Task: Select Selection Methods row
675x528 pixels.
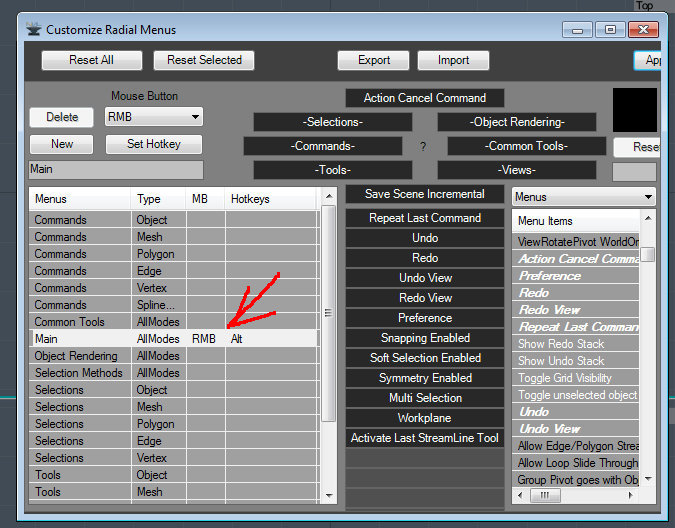Action: tap(174, 373)
